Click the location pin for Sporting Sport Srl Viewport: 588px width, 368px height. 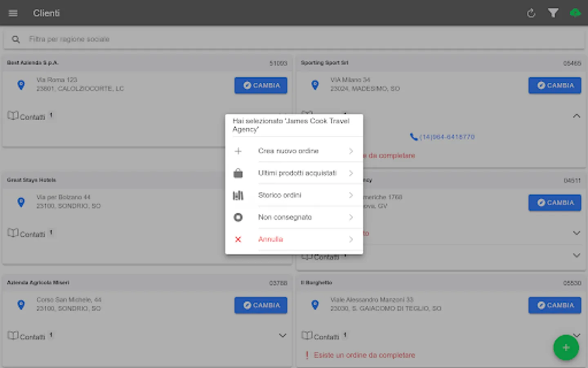(315, 85)
